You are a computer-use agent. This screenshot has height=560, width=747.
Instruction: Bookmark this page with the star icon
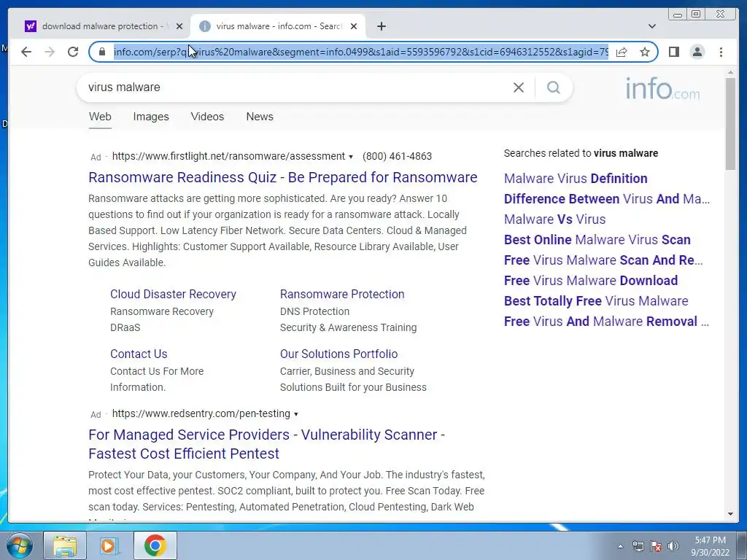[645, 52]
